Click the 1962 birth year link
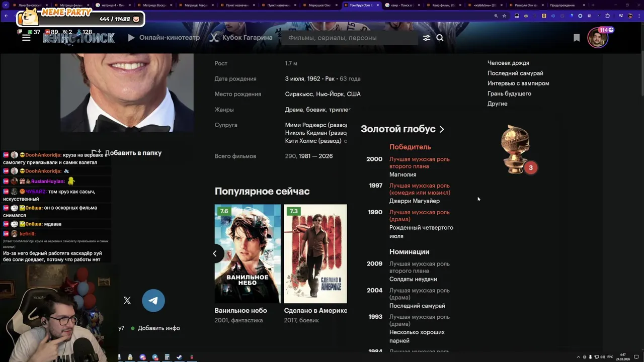 313,79
